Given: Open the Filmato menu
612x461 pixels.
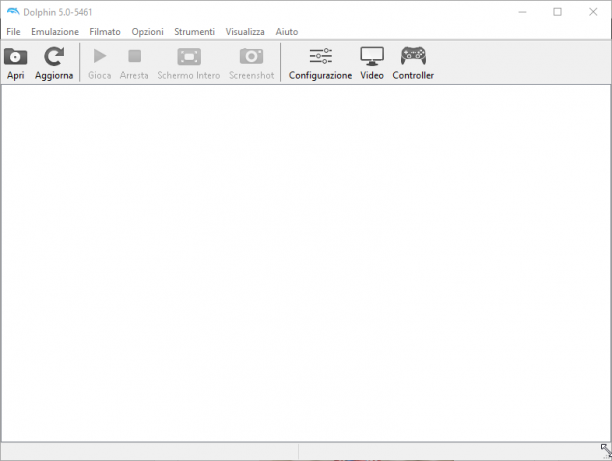Looking at the screenshot, I should tap(105, 32).
